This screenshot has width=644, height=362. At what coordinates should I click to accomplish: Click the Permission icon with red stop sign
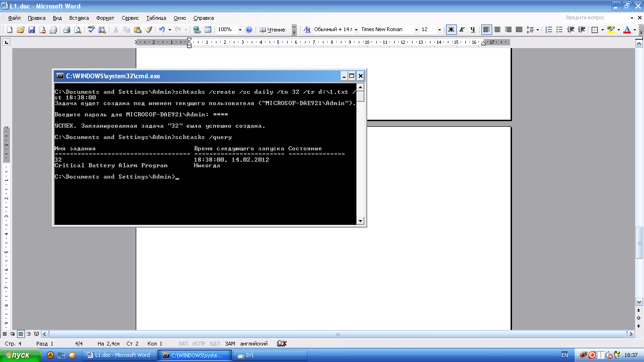[x=42, y=30]
